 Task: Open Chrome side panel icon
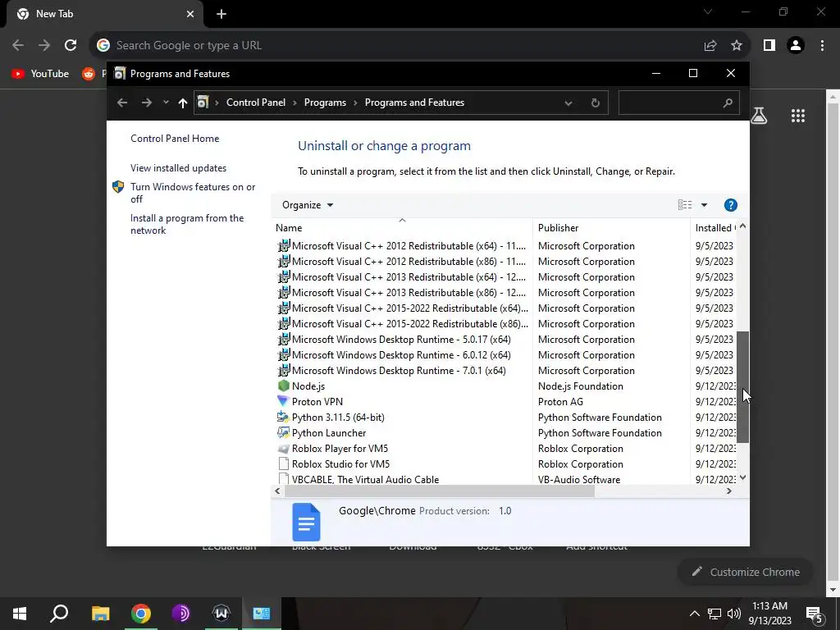coord(769,46)
